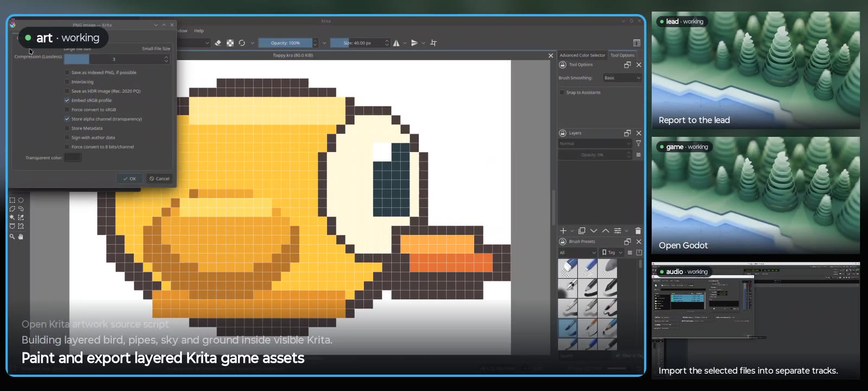The image size is (868, 391).
Task: Click the layer filter funnel icon
Action: pyautogui.click(x=639, y=143)
